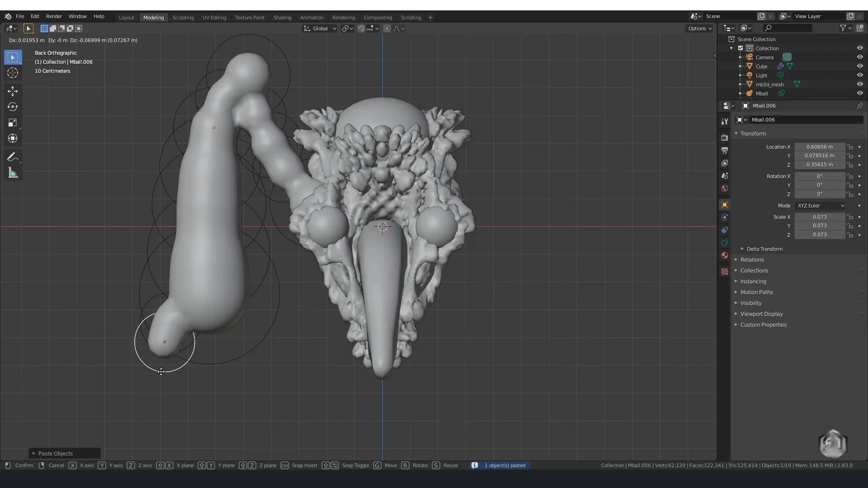The height and width of the screenshot is (488, 868).
Task: Open the Scene properties tab
Action: (x=725, y=176)
